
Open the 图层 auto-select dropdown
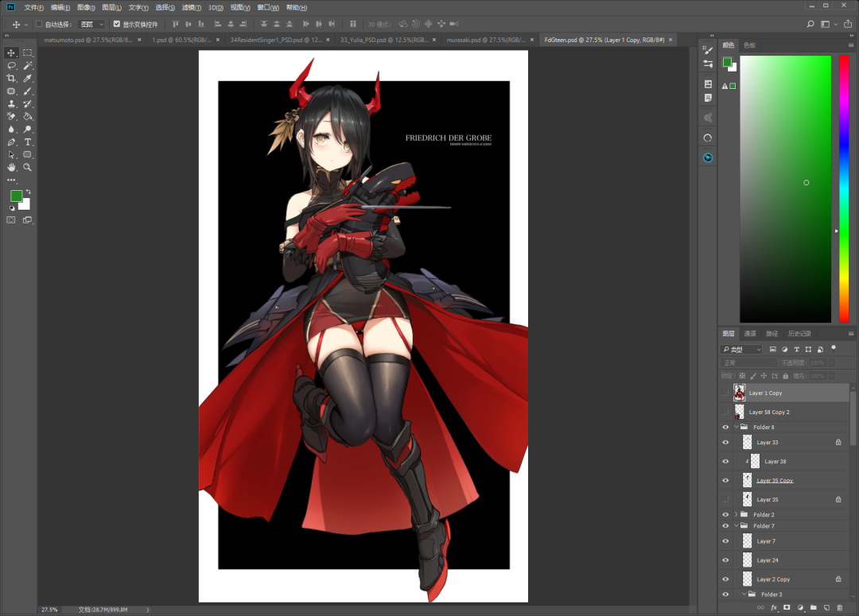91,24
